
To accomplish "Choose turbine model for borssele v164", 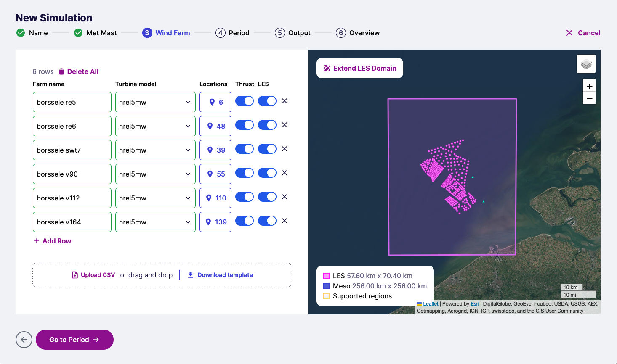I will 155,222.
